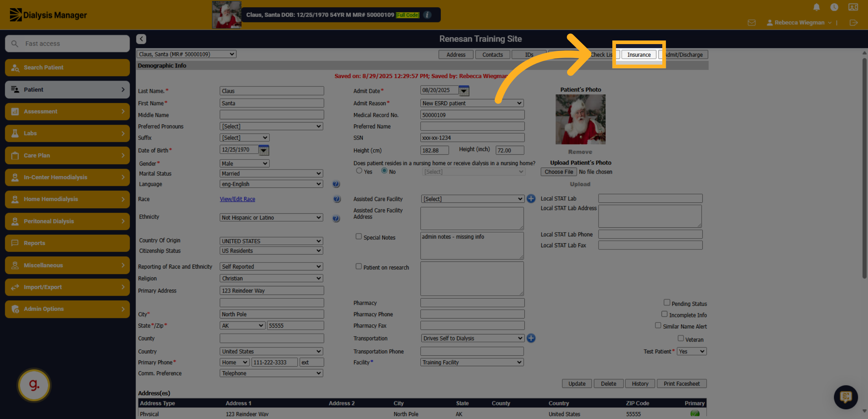Toggle the Veteran checkbox
The image size is (868, 419).
681,338
